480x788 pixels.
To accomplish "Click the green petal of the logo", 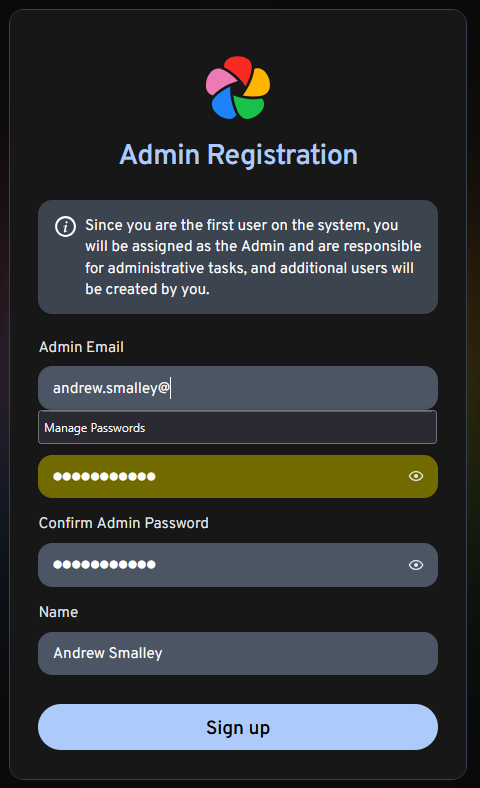I will [x=249, y=107].
